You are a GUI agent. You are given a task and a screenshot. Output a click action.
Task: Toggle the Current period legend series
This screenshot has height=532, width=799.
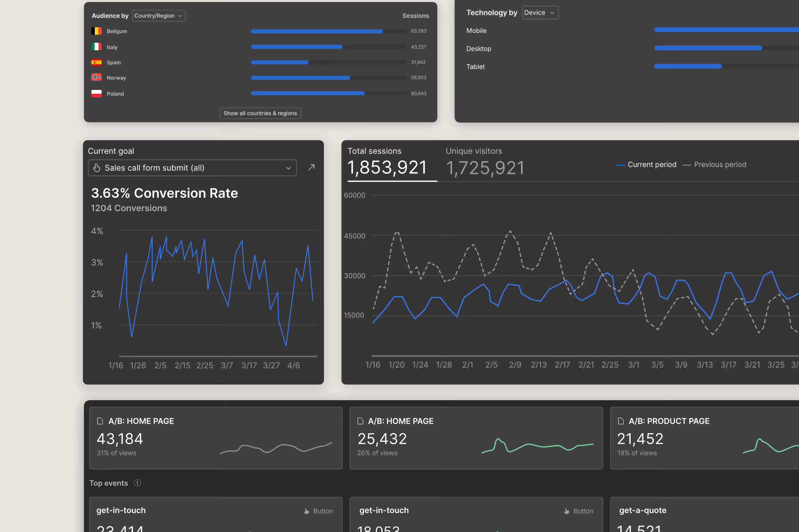pos(647,165)
